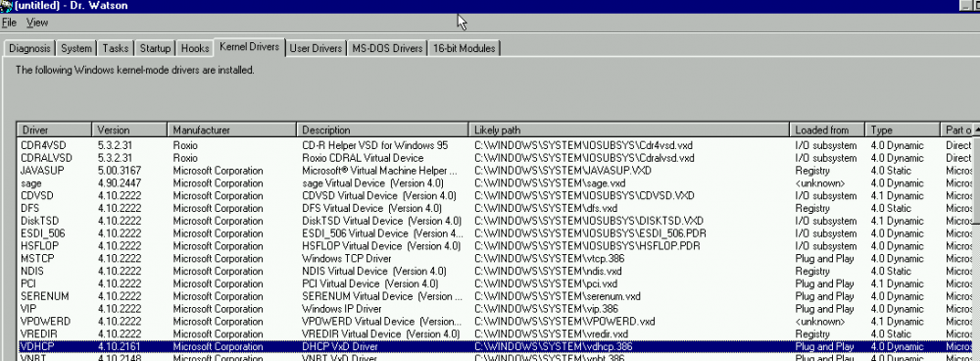Sort list by the Type column header
This screenshot has height=361, width=980.
click(903, 130)
